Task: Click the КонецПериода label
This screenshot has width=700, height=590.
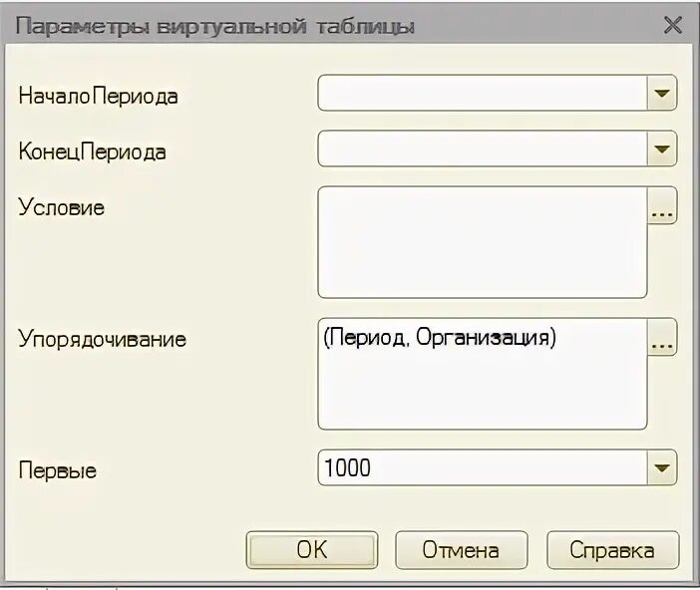Action: pos(93,151)
